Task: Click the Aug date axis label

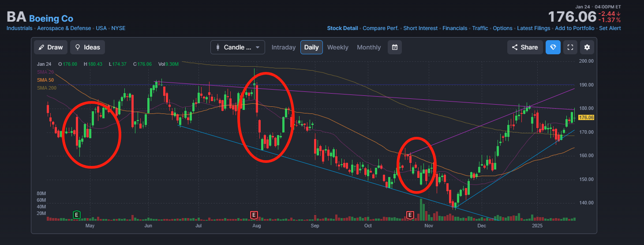Action: [x=256, y=226]
